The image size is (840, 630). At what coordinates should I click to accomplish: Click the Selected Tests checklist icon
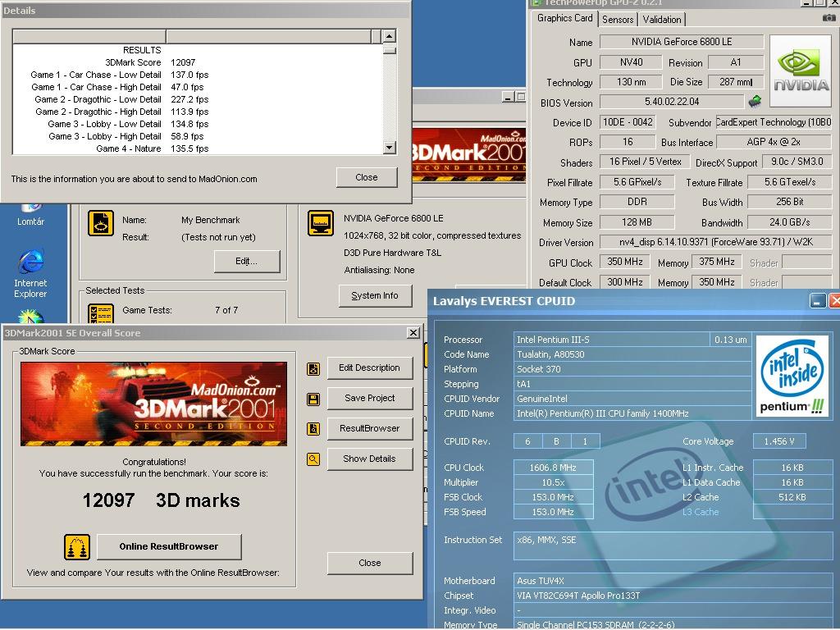[101, 313]
